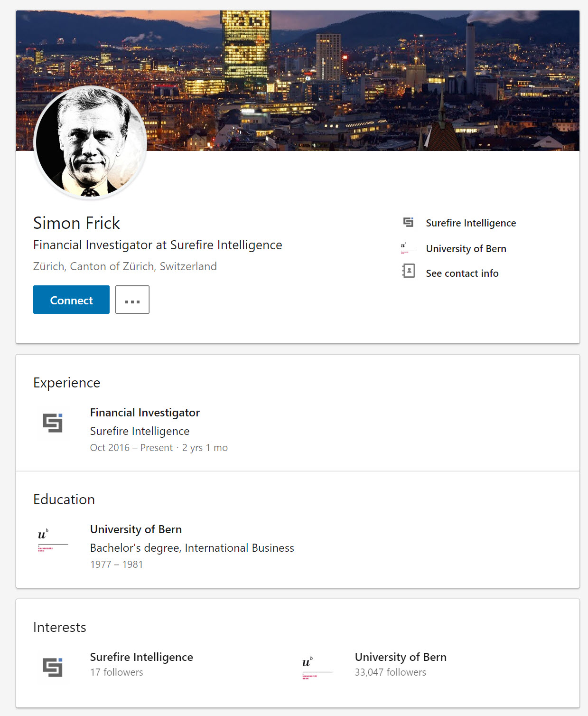This screenshot has height=716, width=588.
Task: Click the Surefire Intelligence logo under Interests
Action: (52, 667)
